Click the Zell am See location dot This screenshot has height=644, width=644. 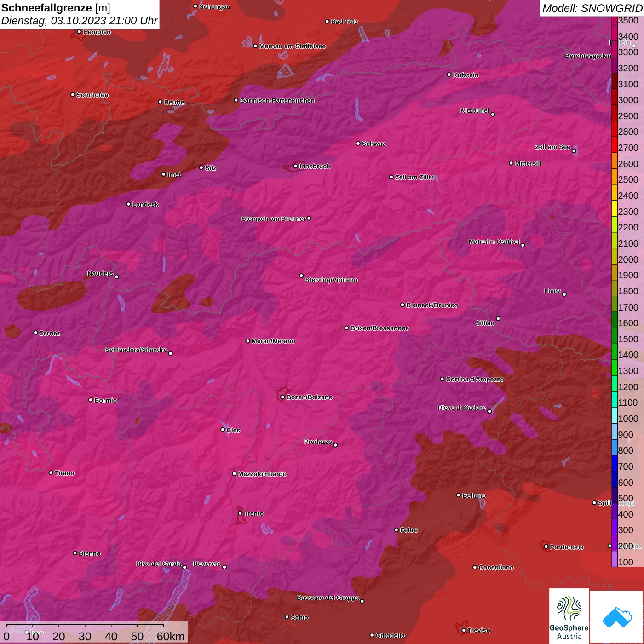pyautogui.click(x=574, y=151)
